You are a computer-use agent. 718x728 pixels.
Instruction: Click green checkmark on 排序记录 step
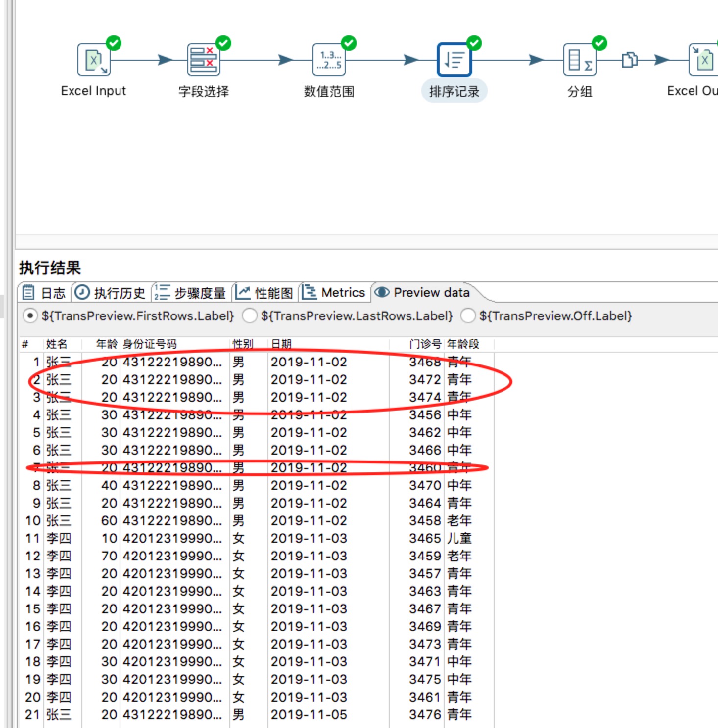(x=474, y=43)
